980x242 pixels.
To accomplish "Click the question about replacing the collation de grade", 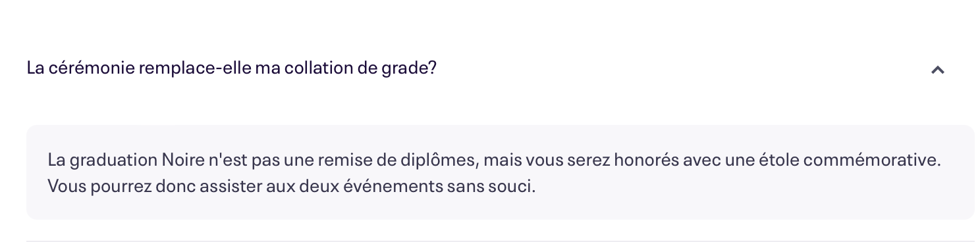I will pyautogui.click(x=232, y=68).
